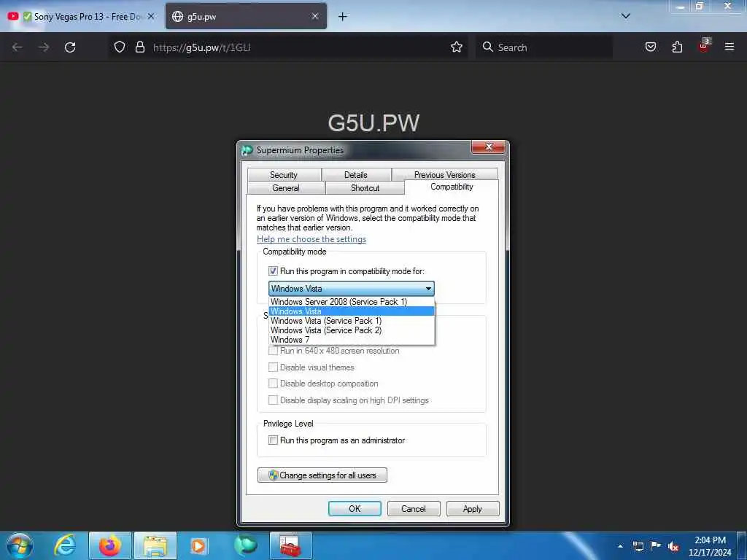Open the Pocket save icon
The height and width of the screenshot is (560, 747).
pyautogui.click(x=650, y=47)
